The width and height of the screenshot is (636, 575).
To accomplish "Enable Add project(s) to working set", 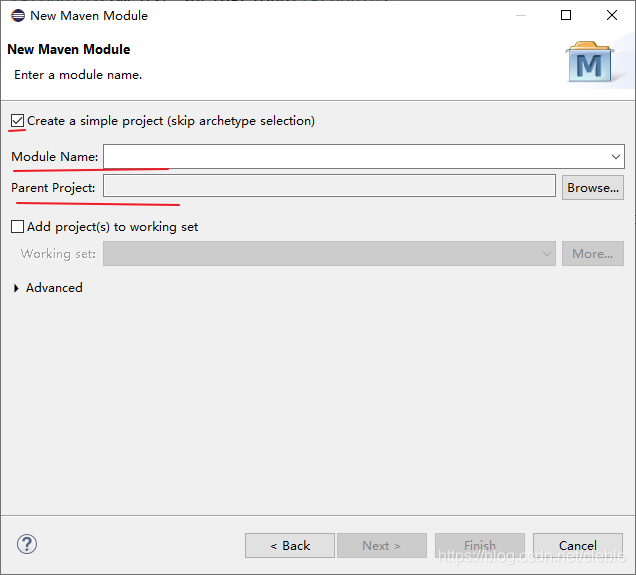I will coord(17,227).
